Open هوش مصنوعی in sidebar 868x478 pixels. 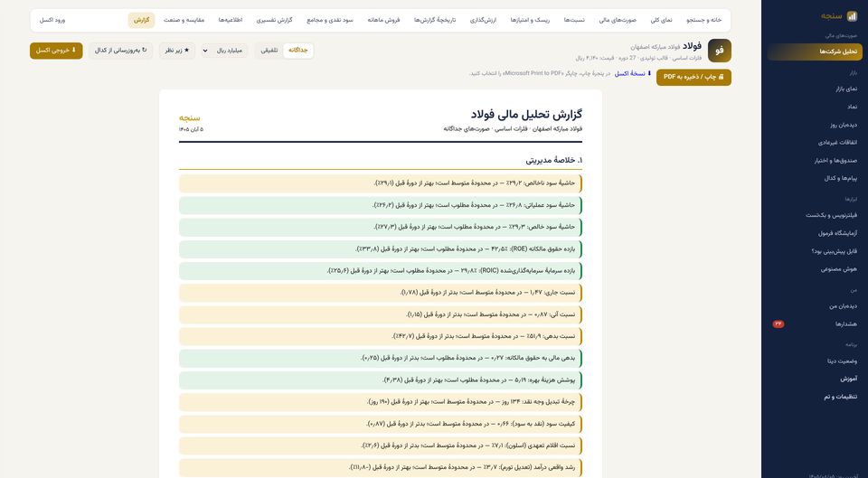coord(815,269)
